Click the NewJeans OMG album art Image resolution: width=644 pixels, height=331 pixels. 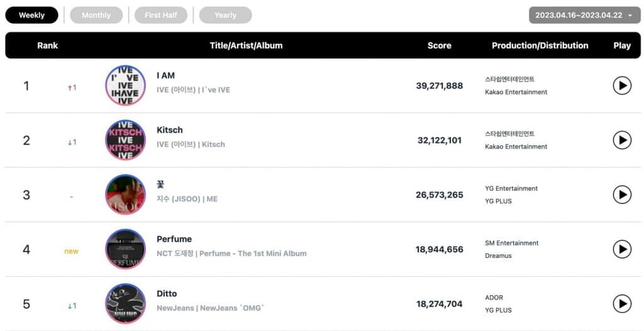[x=126, y=304]
